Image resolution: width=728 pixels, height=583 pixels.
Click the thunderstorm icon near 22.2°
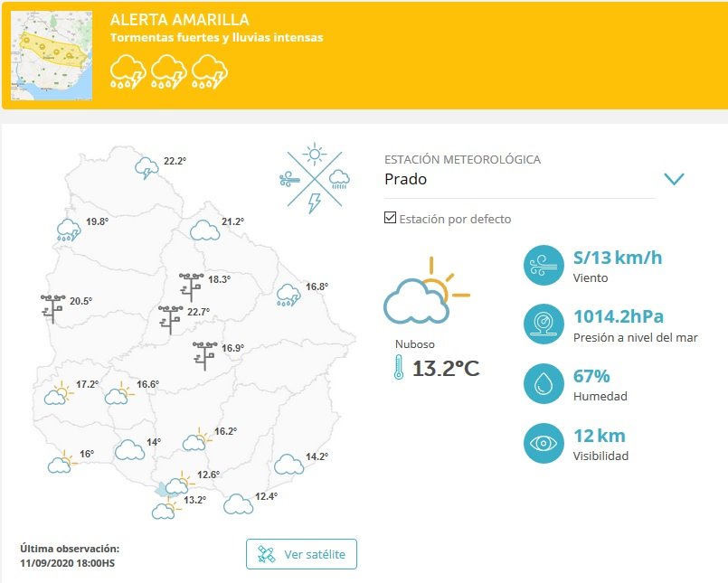pos(146,167)
